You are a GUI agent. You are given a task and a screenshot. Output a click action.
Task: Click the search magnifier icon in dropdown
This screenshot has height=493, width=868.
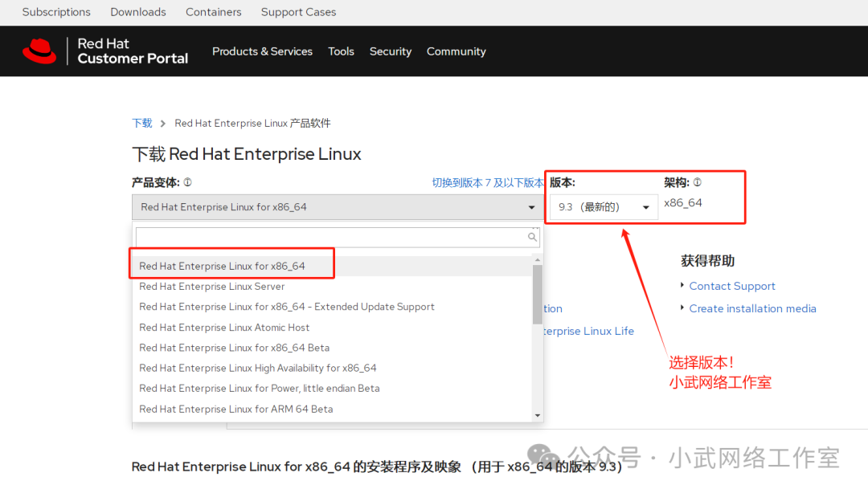pyautogui.click(x=532, y=237)
